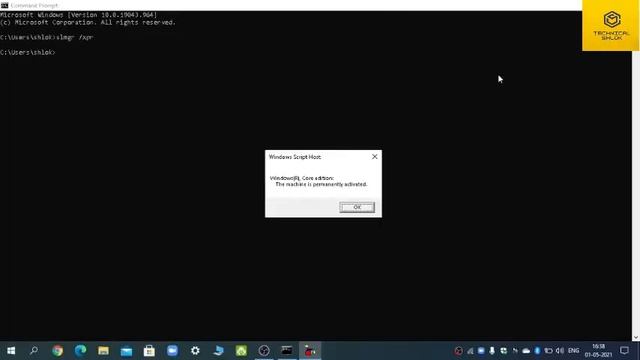Open the Action Center notifications icon
This screenshot has height=360, width=640.
(624, 351)
